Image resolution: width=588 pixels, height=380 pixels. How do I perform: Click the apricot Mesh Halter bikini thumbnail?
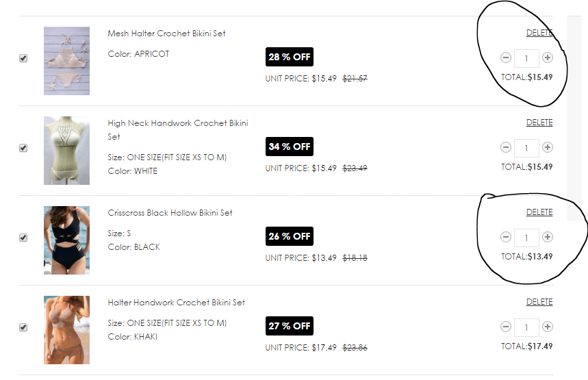66,60
